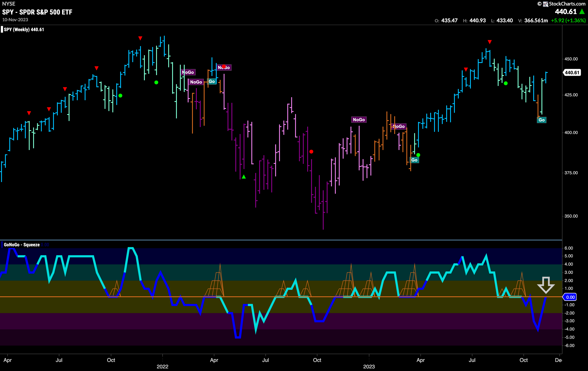The height and width of the screenshot is (371, 588).
Task: Click the green circle marker near October 2021
Action: coord(120,96)
